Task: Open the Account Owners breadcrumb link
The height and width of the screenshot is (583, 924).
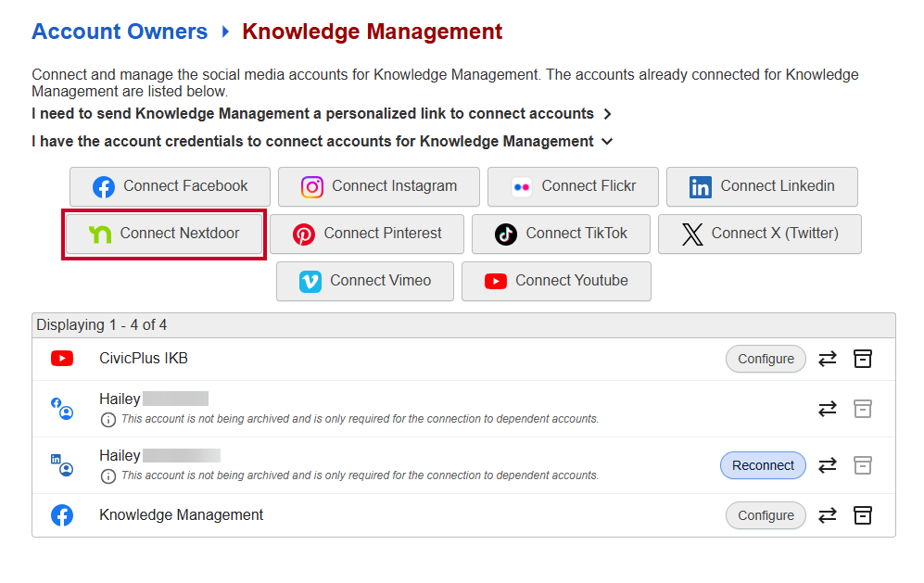Action: pyautogui.click(x=120, y=32)
